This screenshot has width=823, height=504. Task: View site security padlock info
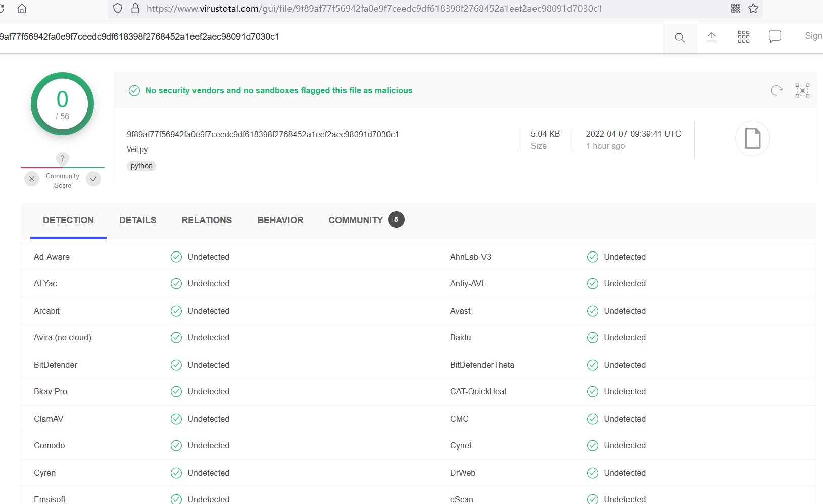pos(135,9)
